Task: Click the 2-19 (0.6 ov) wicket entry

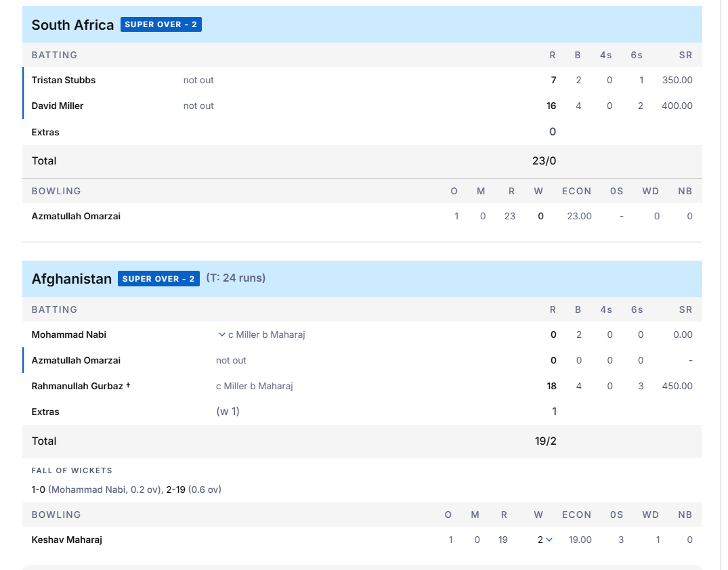Action: pyautogui.click(x=194, y=489)
